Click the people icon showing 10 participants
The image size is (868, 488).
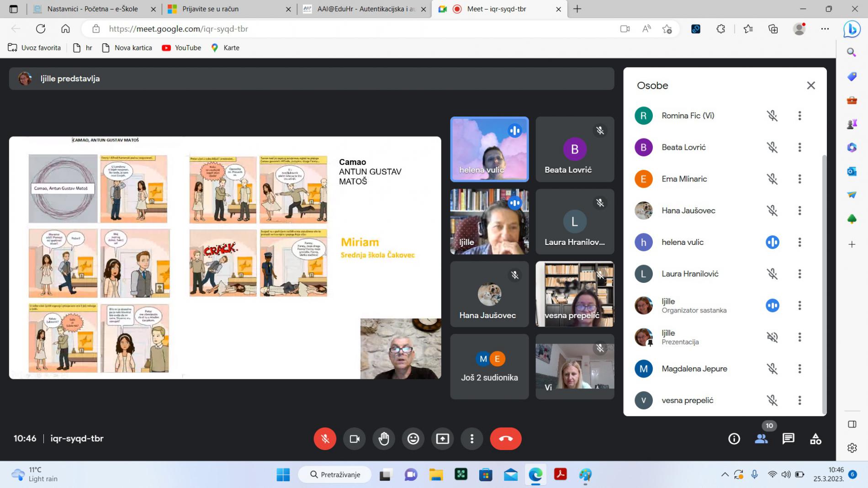(x=761, y=439)
